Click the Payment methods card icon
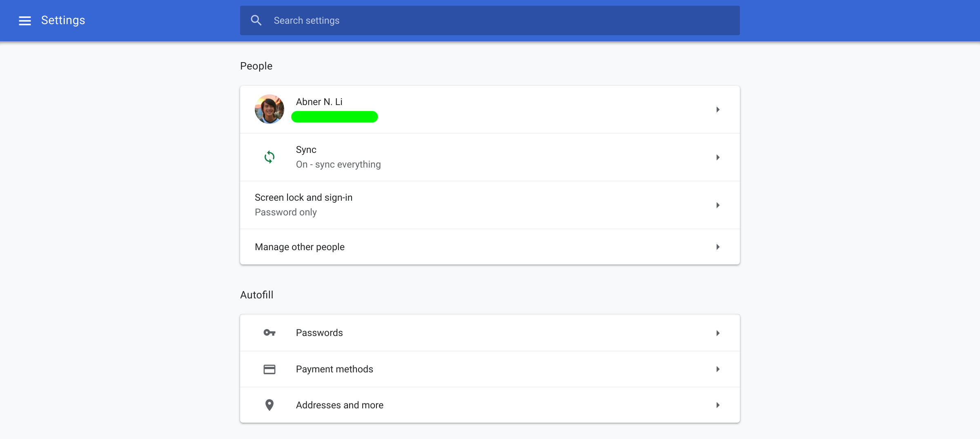This screenshot has height=439, width=980. [269, 369]
